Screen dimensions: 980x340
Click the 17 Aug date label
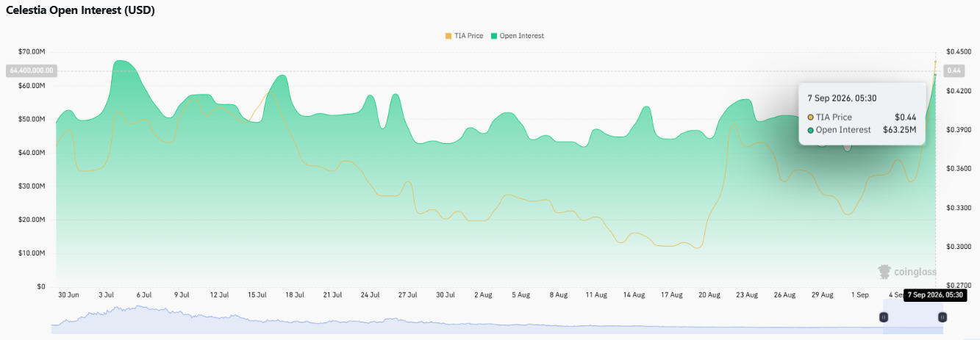(671, 294)
